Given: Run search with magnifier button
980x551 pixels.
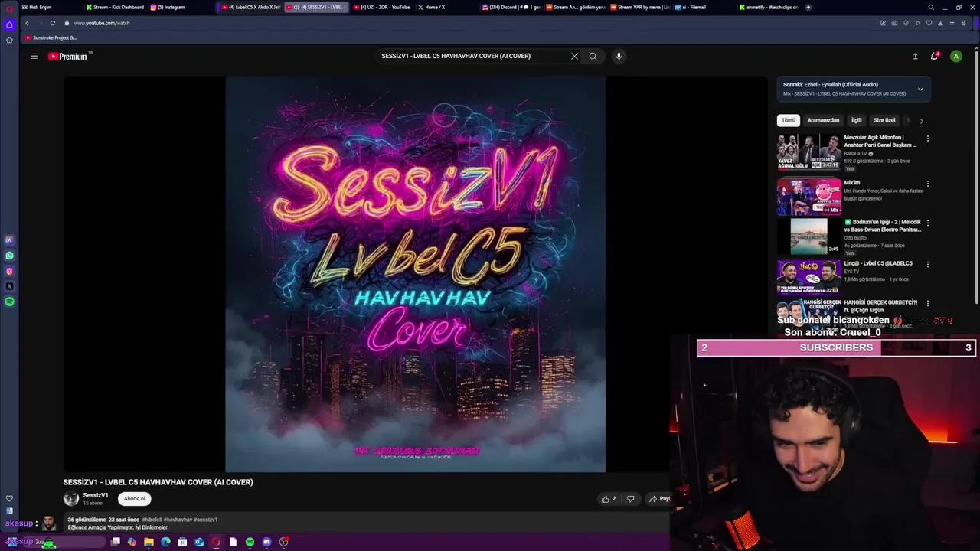Looking at the screenshot, I should tap(593, 56).
